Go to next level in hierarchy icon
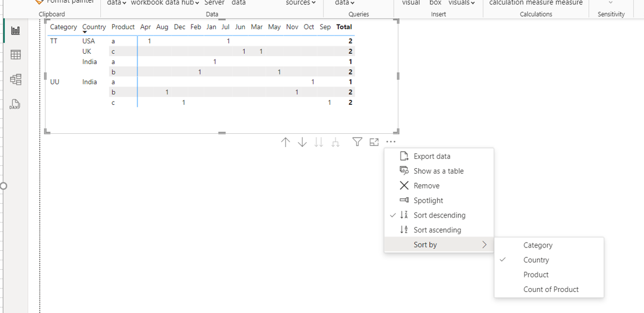This screenshot has height=313, width=644. 319,142
